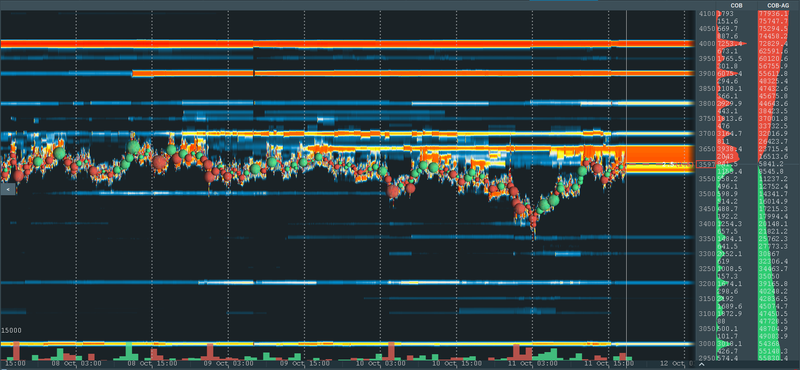The height and width of the screenshot is (370, 800).
Task: Click the 3200 price label on the price axis
Action: pyautogui.click(x=707, y=283)
